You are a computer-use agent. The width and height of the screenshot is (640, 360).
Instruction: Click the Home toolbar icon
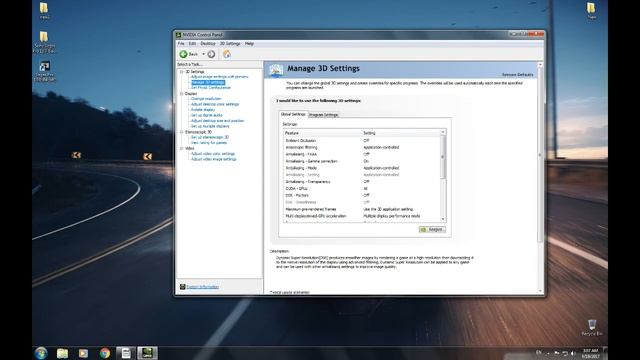[227, 54]
